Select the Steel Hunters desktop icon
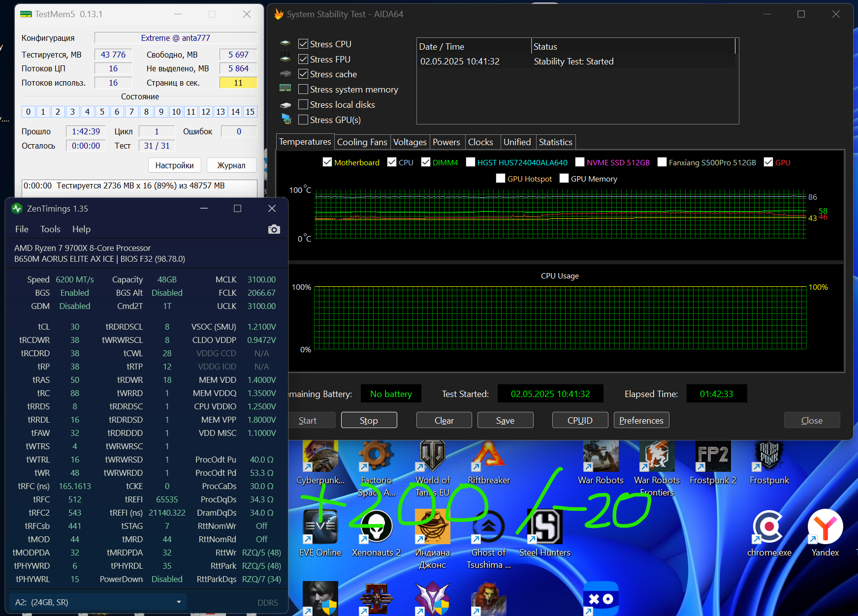 (544, 534)
